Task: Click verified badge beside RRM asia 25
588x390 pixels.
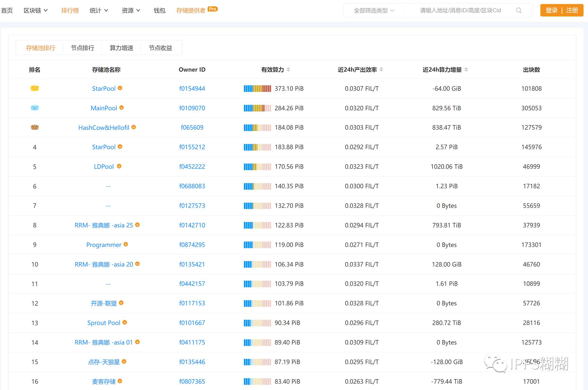Action: [137, 225]
